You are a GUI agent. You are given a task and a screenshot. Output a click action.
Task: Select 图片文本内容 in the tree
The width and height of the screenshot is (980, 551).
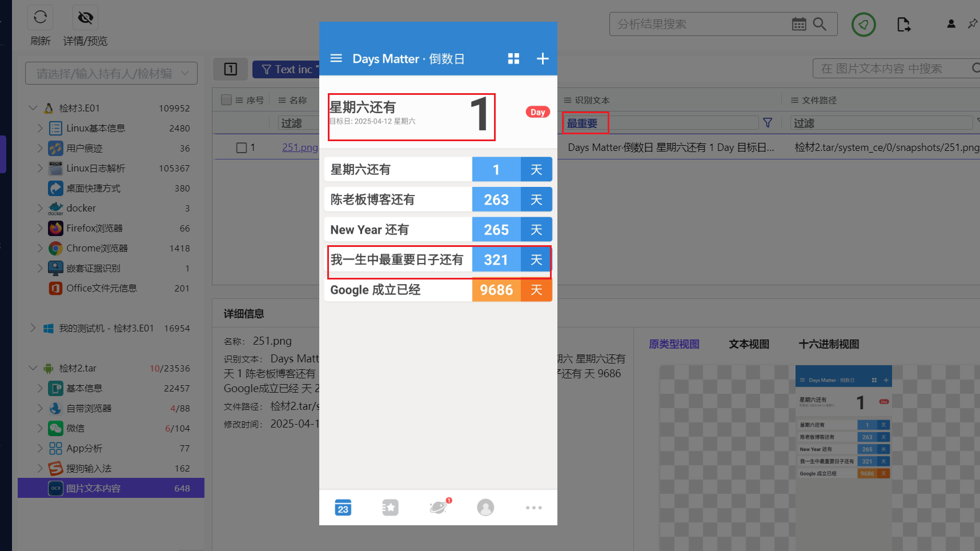94,488
